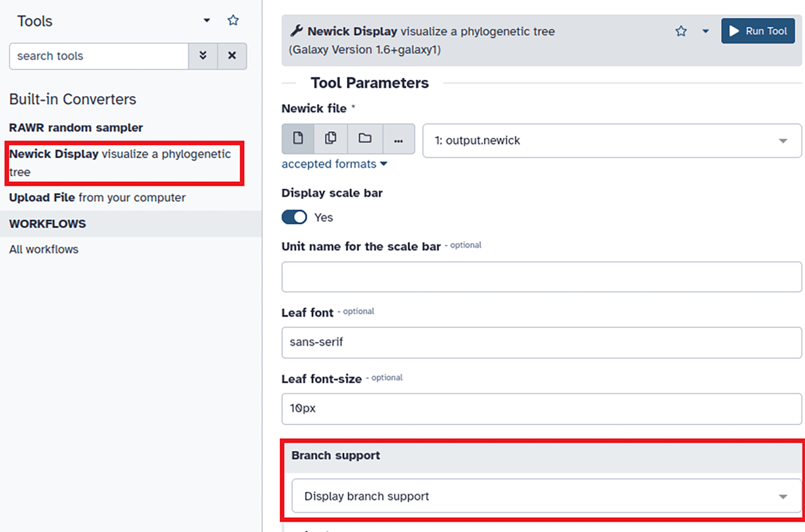Open the Tools panel options caret
Viewport: 805px width, 532px height.
pyautogui.click(x=207, y=20)
